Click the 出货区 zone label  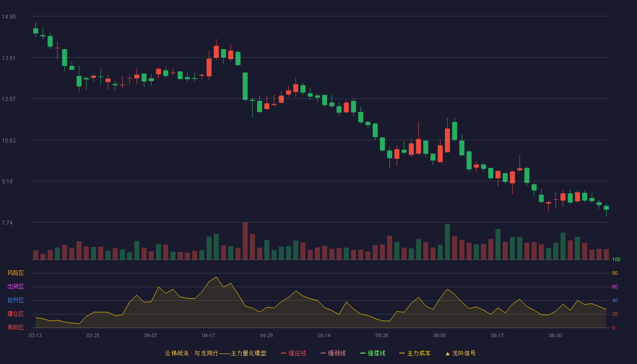[x=15, y=287]
